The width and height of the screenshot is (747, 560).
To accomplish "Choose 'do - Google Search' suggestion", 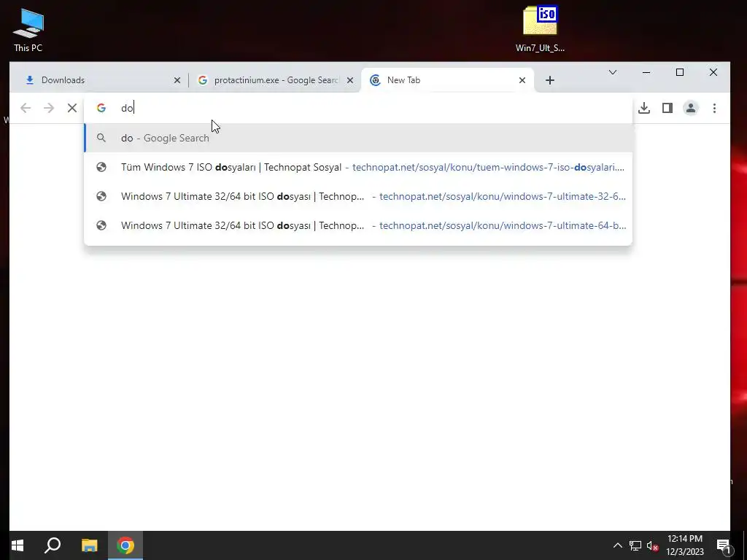I will coord(358,138).
